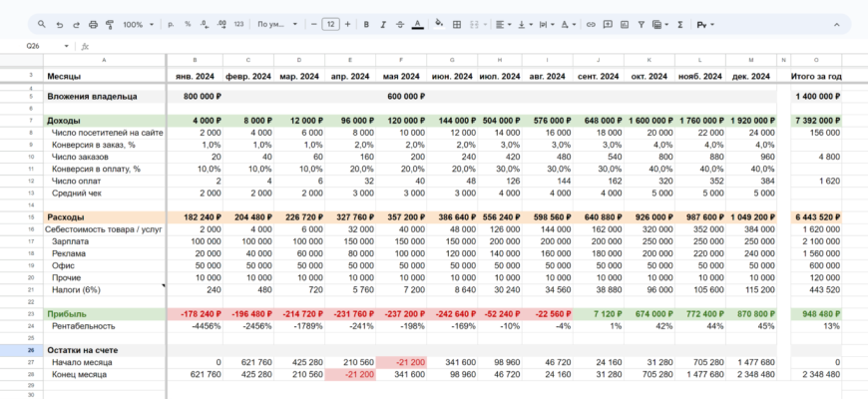
Task: Format as percent with % button
Action: click(x=188, y=24)
